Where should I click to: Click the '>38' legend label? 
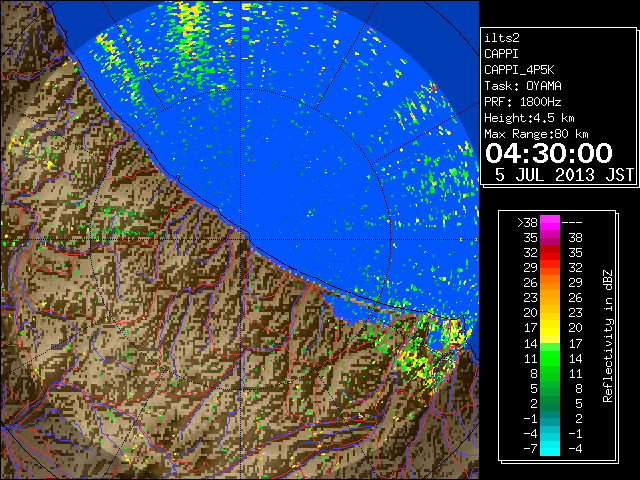click(527, 223)
